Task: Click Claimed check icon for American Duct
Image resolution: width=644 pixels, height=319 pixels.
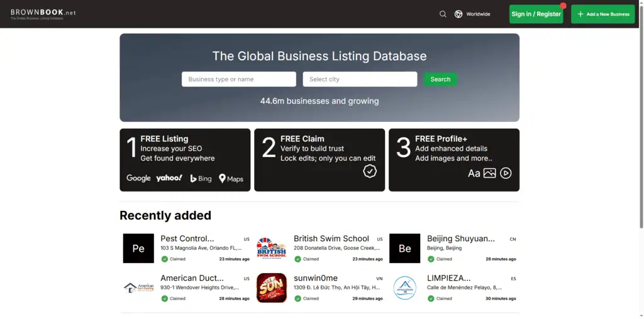Action: (x=165, y=298)
